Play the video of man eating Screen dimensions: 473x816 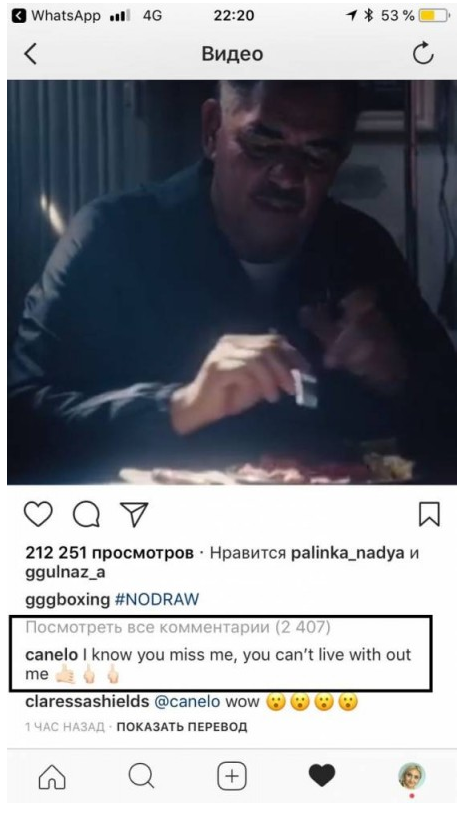tap(232, 282)
